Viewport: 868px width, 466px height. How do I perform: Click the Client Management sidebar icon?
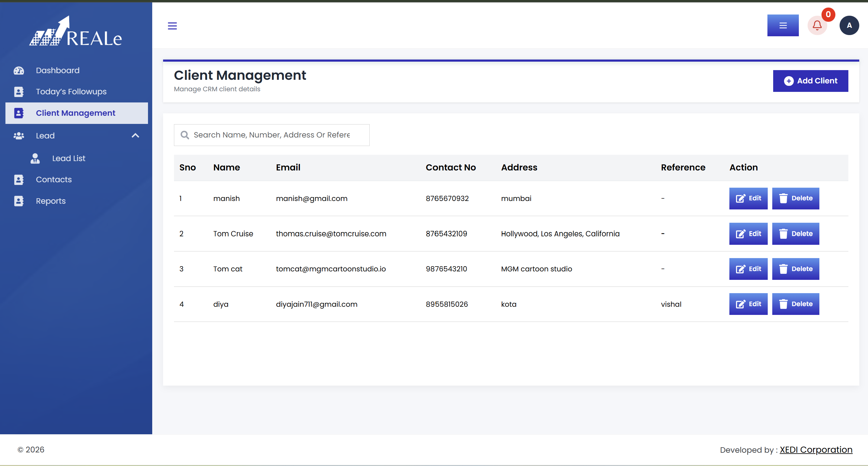(19, 113)
